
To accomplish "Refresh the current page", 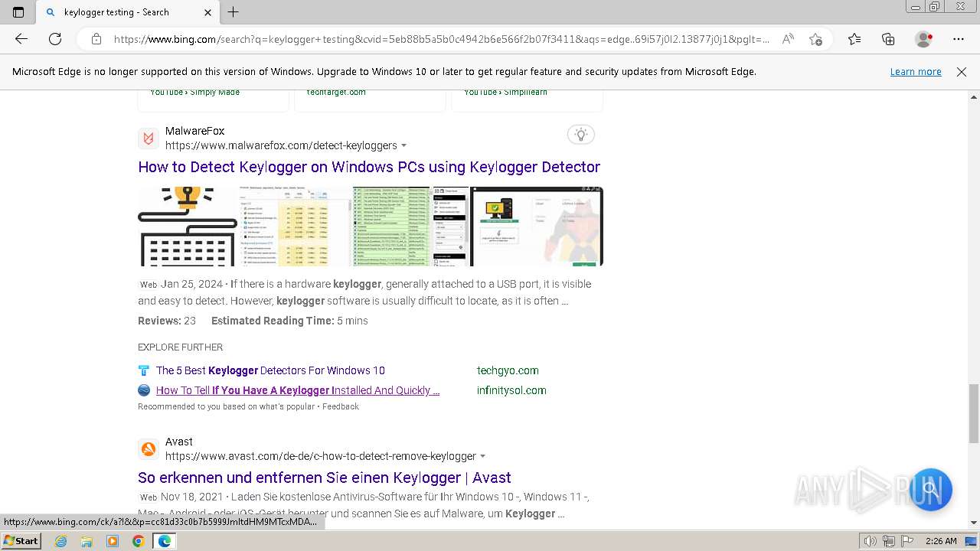I will [55, 39].
